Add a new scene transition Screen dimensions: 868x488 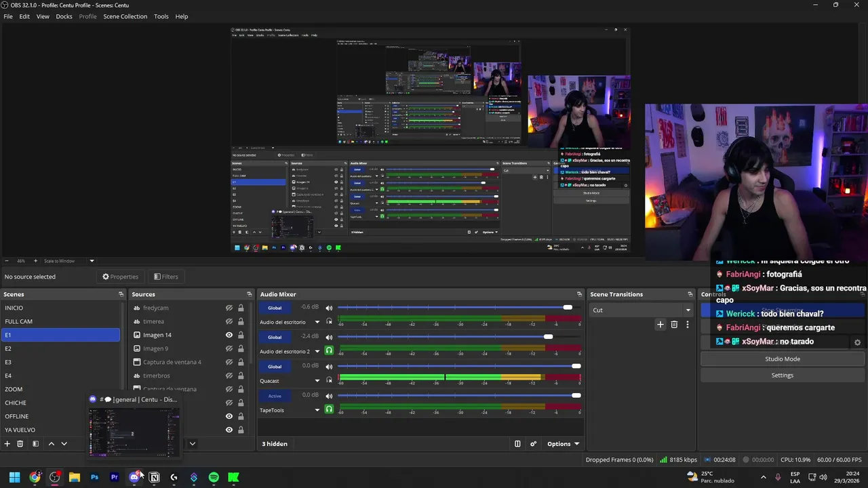660,325
